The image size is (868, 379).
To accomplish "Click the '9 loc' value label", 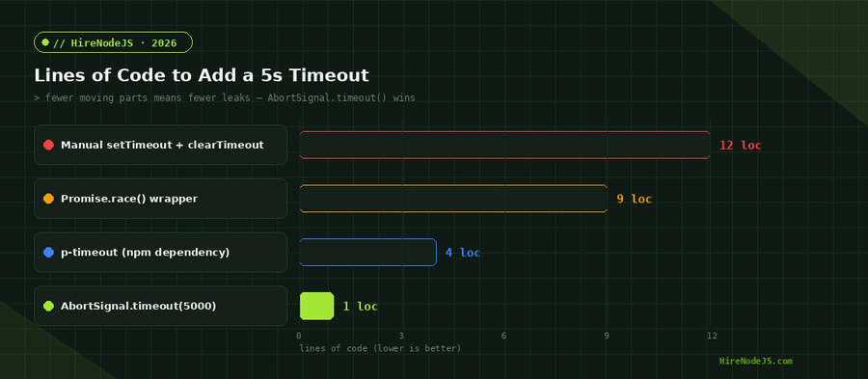I will (x=635, y=200).
